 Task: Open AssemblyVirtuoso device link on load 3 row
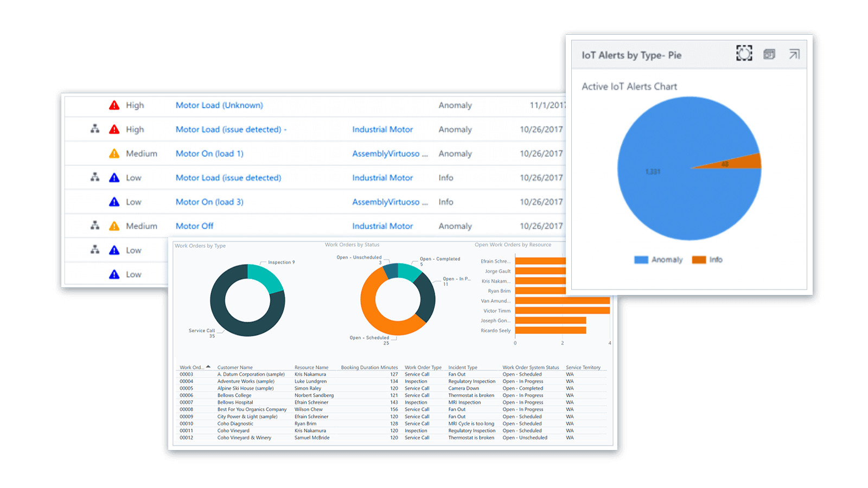point(390,202)
